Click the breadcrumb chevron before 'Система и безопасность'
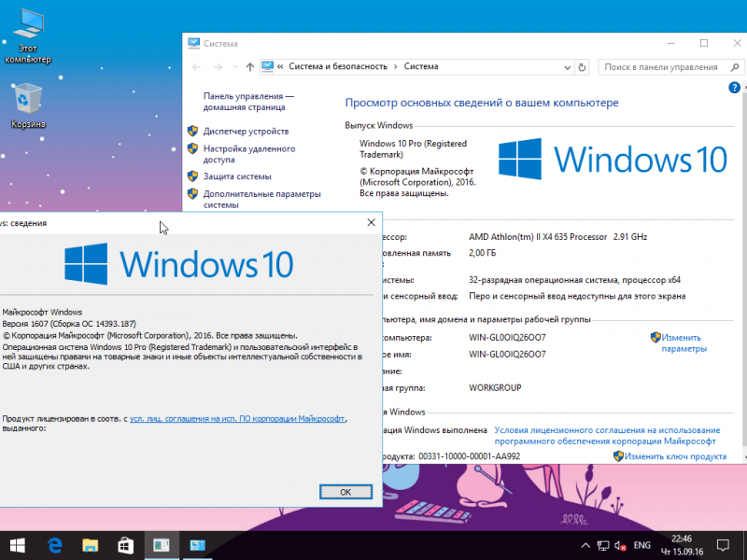This screenshot has width=747, height=560. point(280,66)
